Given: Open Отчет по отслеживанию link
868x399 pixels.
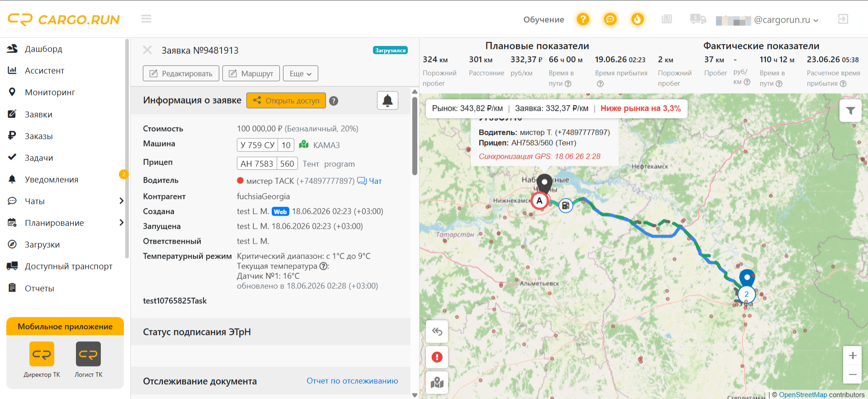Looking at the screenshot, I should [352, 381].
